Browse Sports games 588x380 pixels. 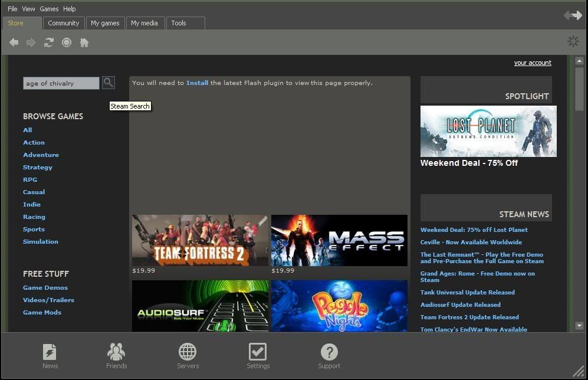click(34, 229)
